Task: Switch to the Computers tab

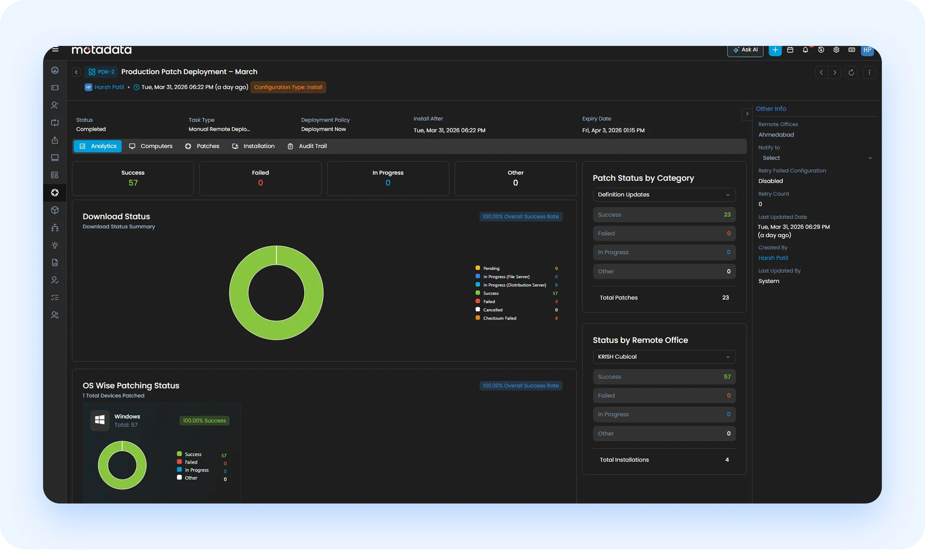Action: (150, 146)
